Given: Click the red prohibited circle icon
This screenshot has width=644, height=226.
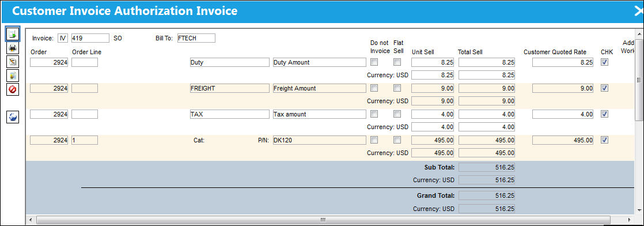Looking at the screenshot, I should (13, 89).
